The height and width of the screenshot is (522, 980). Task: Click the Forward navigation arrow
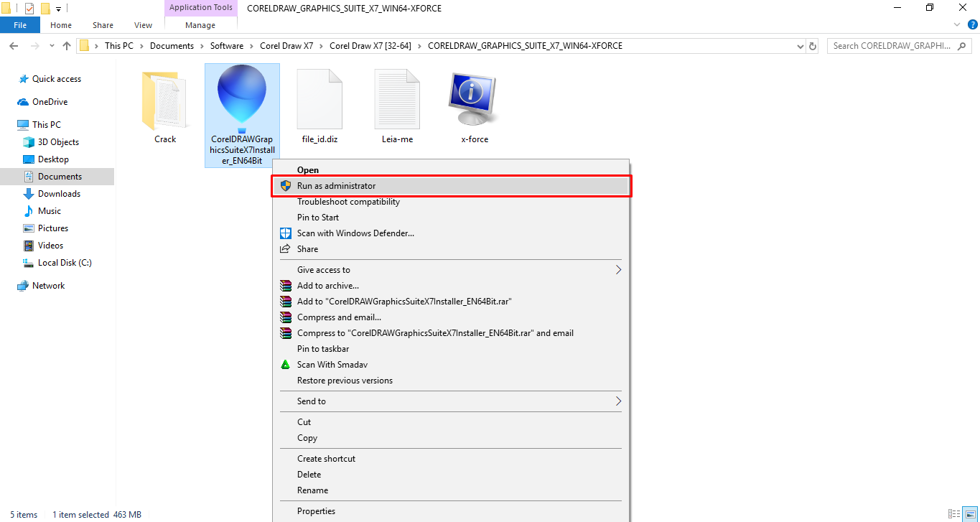[34, 46]
